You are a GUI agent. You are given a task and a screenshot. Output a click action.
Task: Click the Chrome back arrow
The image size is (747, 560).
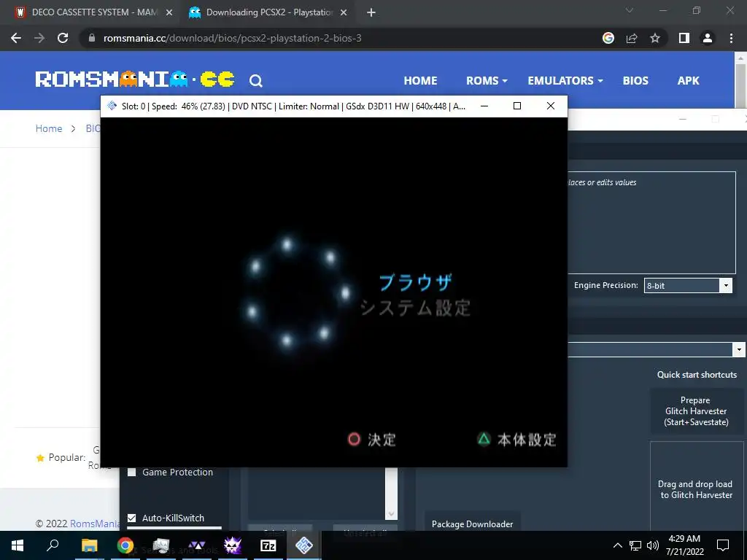pyautogui.click(x=16, y=38)
